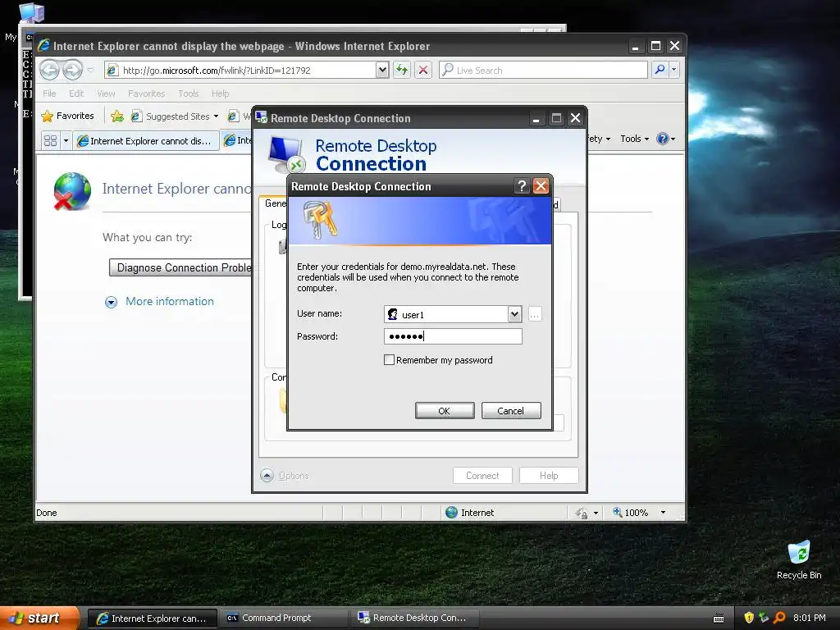Click Remote Desktop Con... taskbar item
Viewport: 840px width, 630px height.
click(x=415, y=619)
